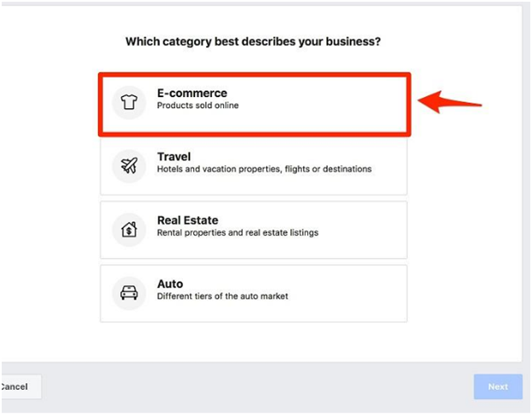This screenshot has width=532, height=417.
Task: Click the car Auto icon
Action: (x=129, y=293)
